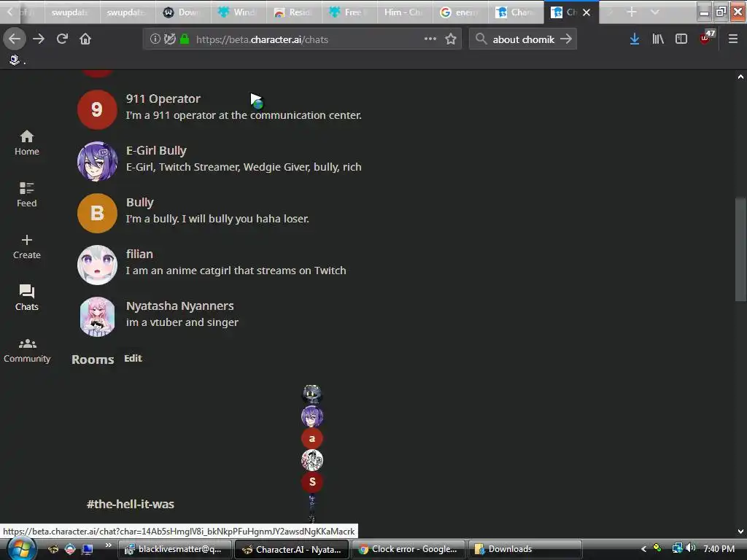Open the Library bookmarks icon
Viewport: 747px width, 560px height.
pyautogui.click(x=658, y=39)
